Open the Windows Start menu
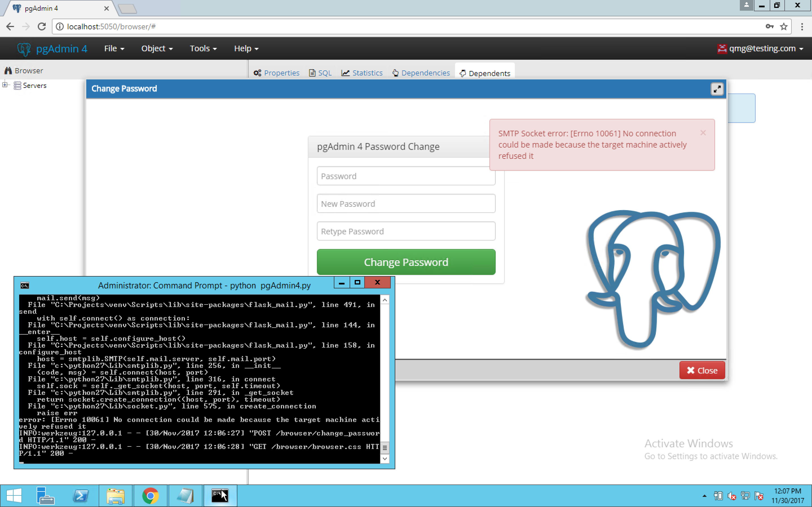Screen dimensions: 812x507 coord(14,496)
